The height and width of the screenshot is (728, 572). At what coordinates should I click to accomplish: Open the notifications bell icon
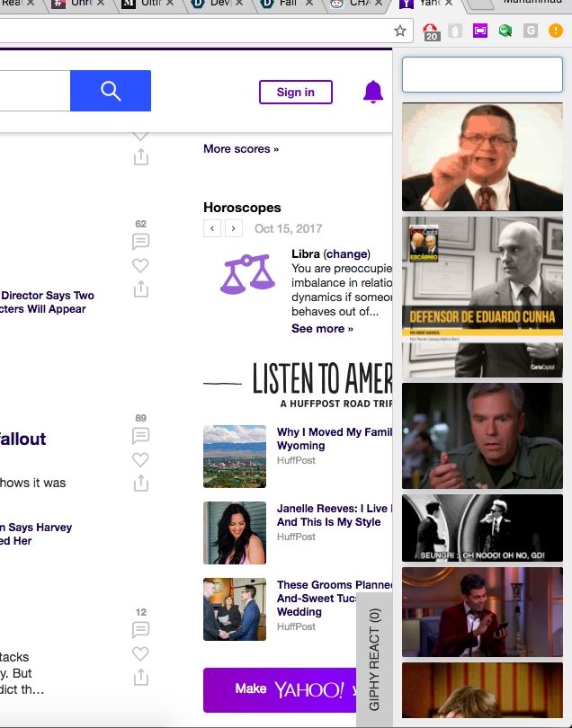coord(373,92)
